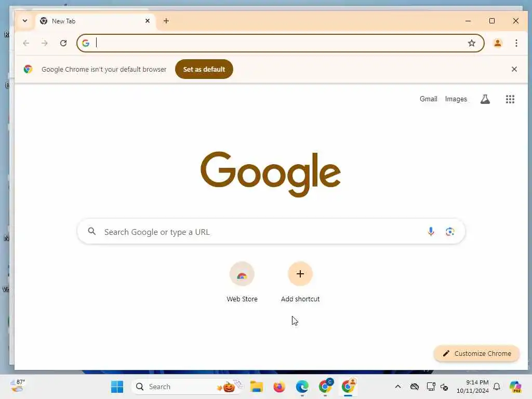The image size is (532, 399).
Task: Reload the current page
Action: point(63,43)
